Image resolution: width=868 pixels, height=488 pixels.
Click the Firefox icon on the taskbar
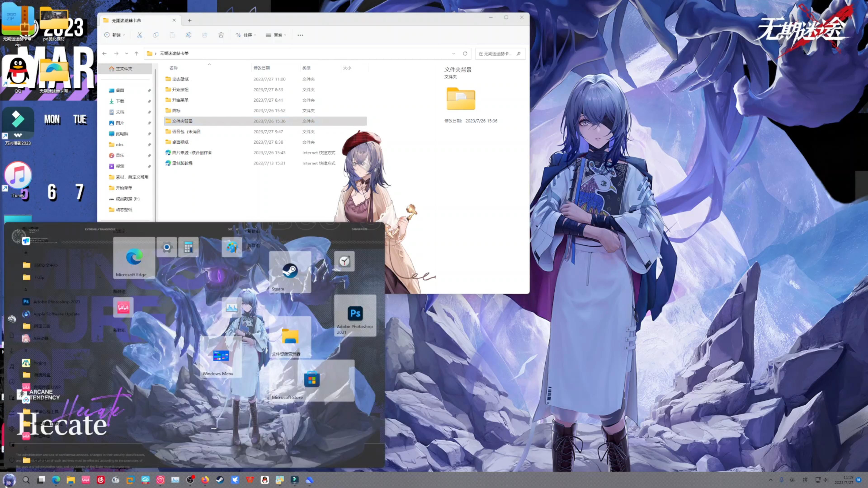(x=205, y=480)
